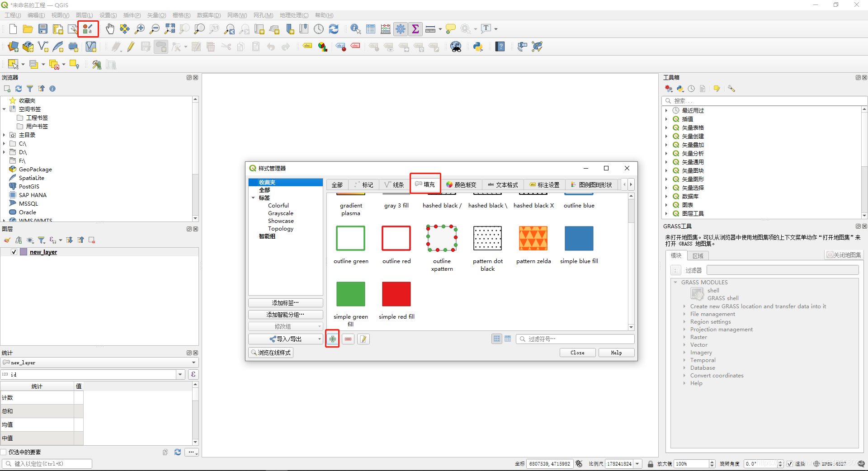The width and height of the screenshot is (868, 471).
Task: Toggle the render checkbox in status bar
Action: click(x=790, y=464)
